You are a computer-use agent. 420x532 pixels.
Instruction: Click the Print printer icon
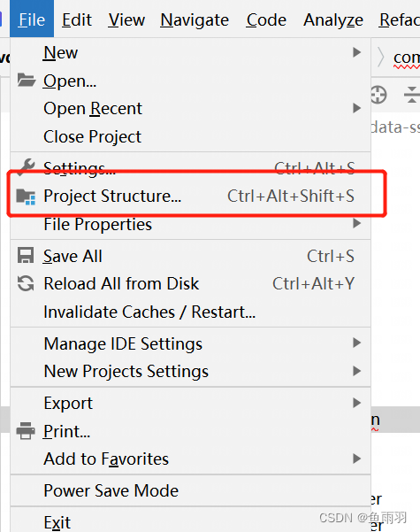click(x=26, y=431)
